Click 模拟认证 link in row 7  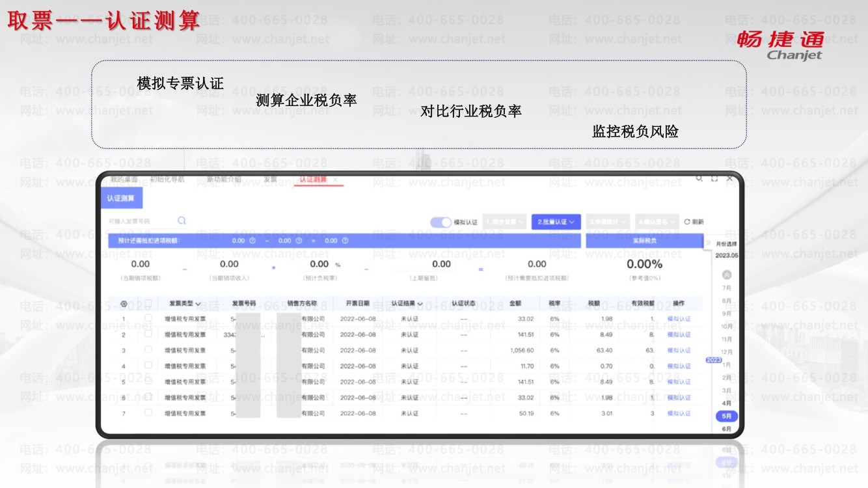pyautogui.click(x=679, y=413)
